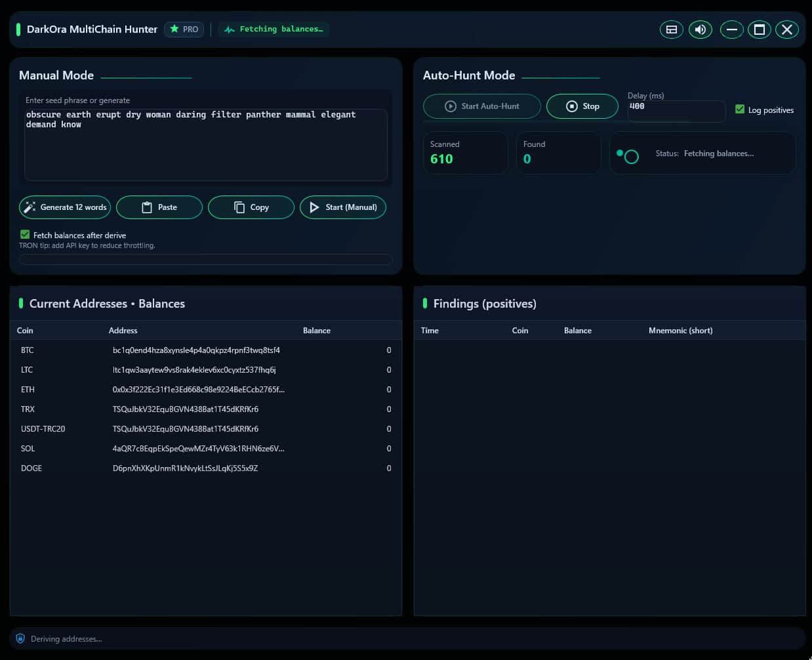
Task: Click the Manual Mode progress bar
Action: [x=205, y=259]
